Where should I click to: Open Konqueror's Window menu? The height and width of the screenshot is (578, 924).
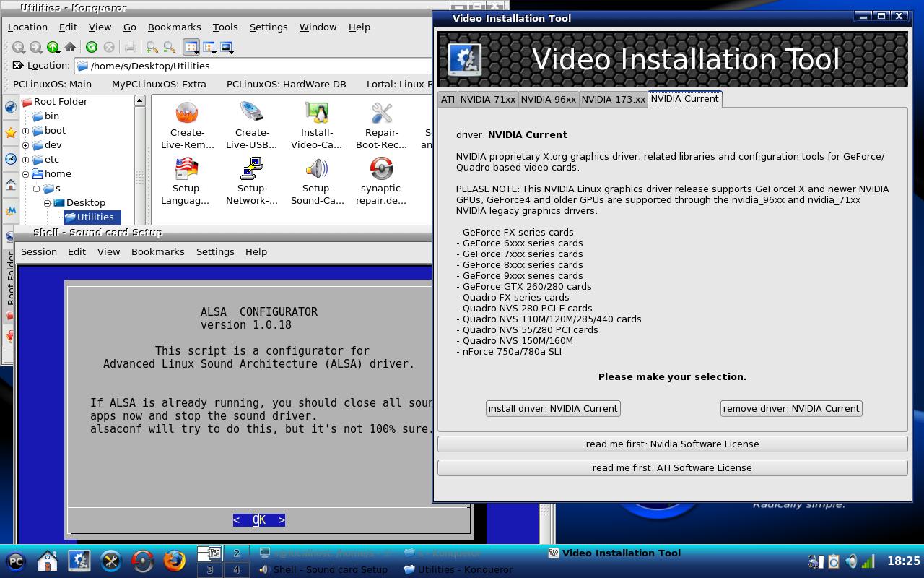coord(318,27)
